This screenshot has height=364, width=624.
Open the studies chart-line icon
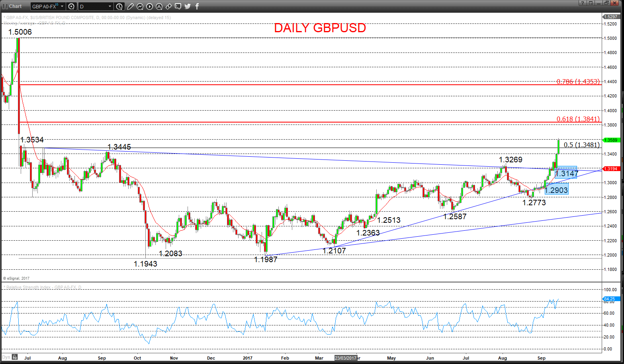[x=140, y=6]
